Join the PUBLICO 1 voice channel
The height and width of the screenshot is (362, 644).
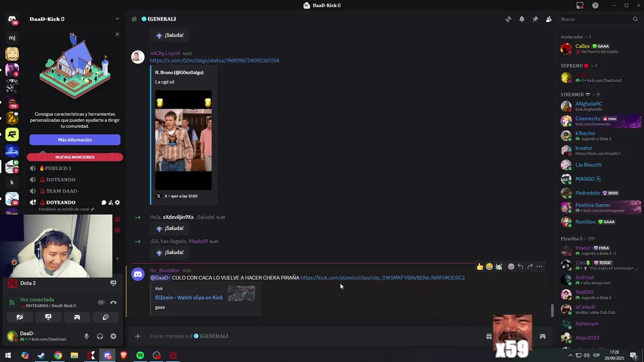[55, 168]
